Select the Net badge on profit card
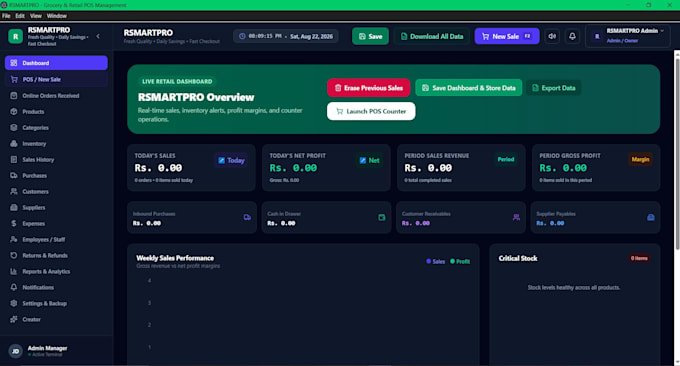Screen dimensions: 680x366 369,160
